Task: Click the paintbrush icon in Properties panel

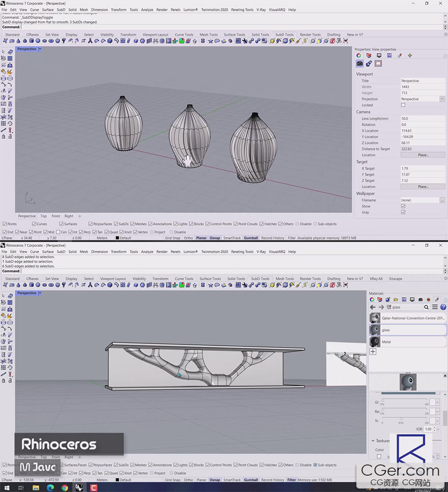Action: (x=400, y=55)
